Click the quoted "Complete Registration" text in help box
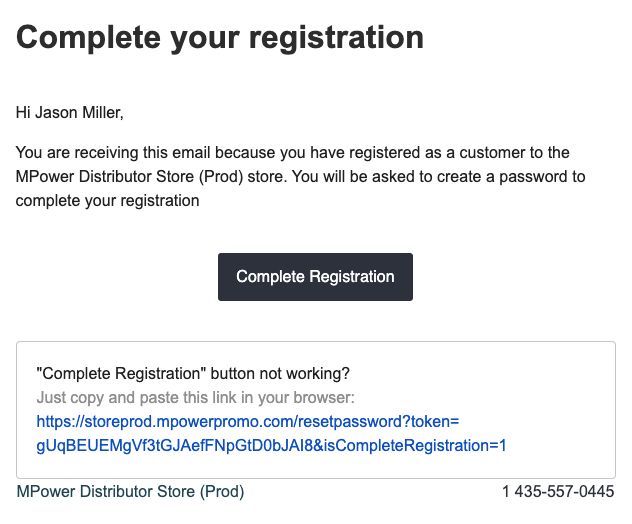 pos(121,374)
